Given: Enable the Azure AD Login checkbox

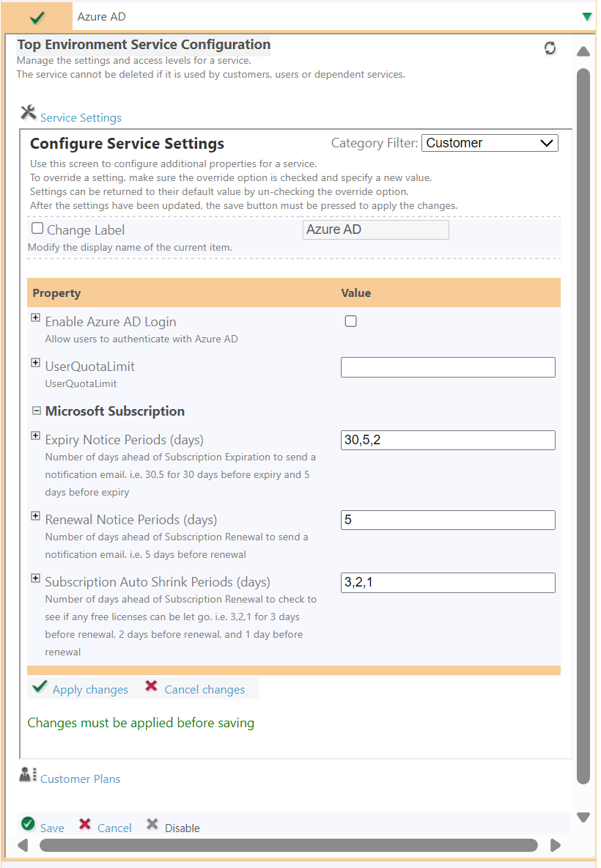Looking at the screenshot, I should coord(351,321).
